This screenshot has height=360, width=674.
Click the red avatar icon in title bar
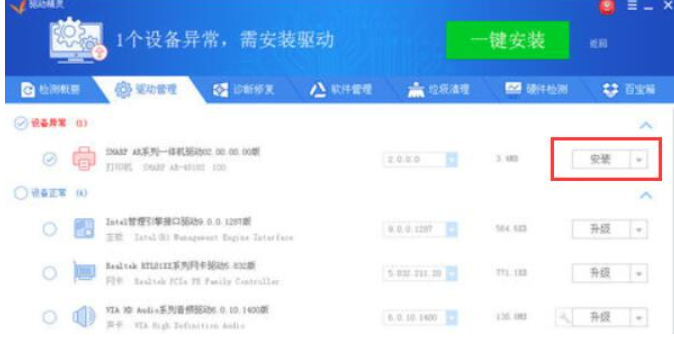(607, 7)
